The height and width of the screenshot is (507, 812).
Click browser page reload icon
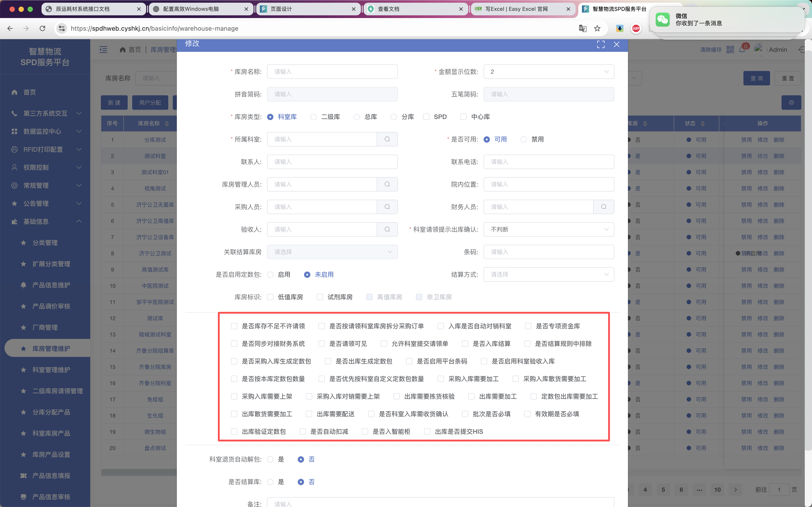tap(42, 28)
